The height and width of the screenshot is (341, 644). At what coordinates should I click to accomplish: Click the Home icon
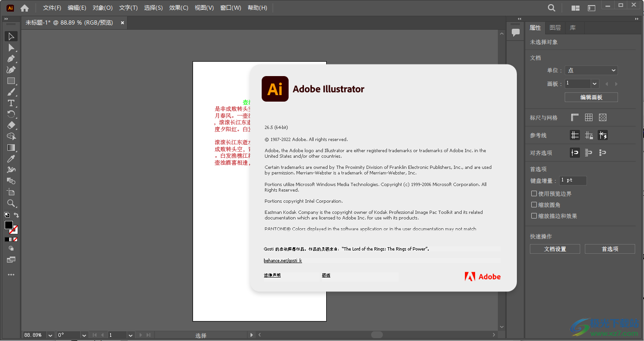click(25, 8)
